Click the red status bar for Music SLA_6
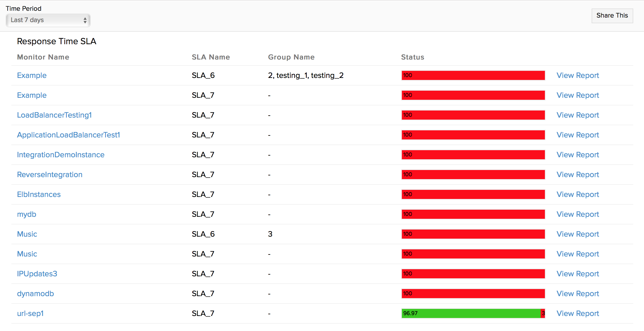Image resolution: width=644 pixels, height=331 pixels. click(473, 234)
